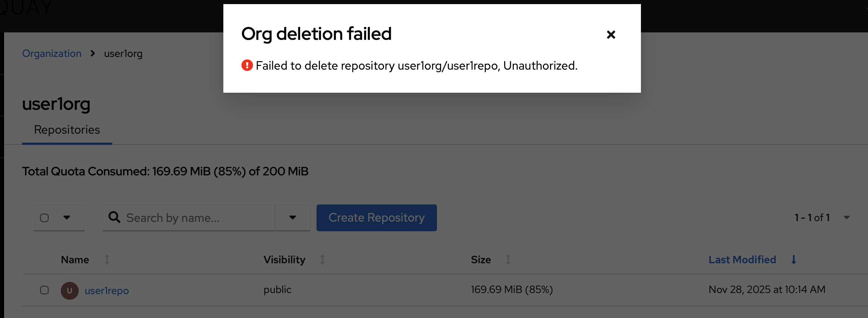Click the Create Repository button
The image size is (868, 318).
[x=377, y=217]
